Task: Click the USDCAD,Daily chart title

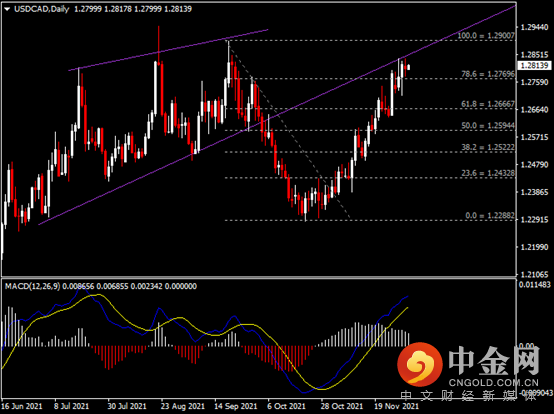Action: [x=42, y=9]
